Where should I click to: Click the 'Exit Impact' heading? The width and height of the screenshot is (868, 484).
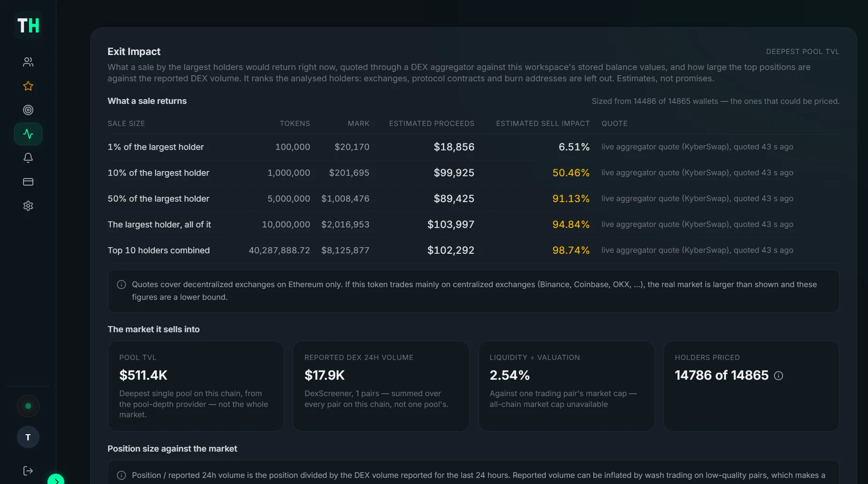click(x=134, y=52)
